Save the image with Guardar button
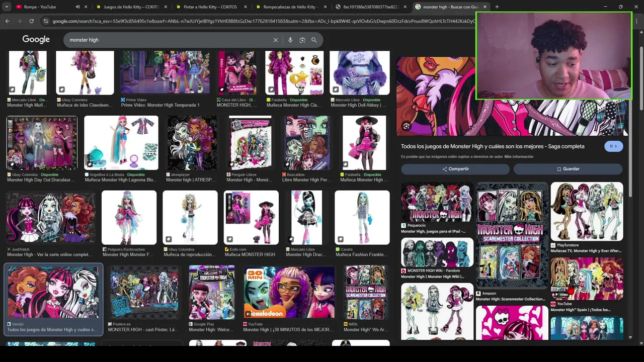This screenshot has height=362, width=644. [568, 169]
